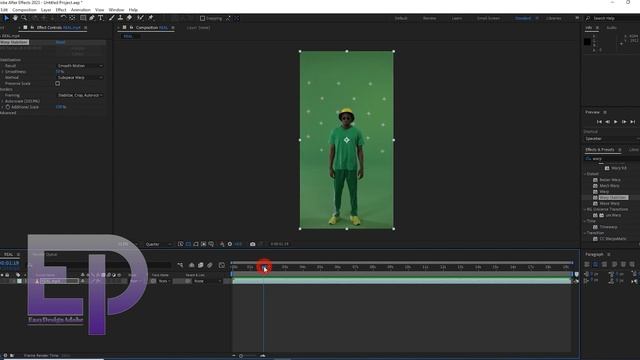
Task: Open the Layer menu
Action: pos(46,10)
